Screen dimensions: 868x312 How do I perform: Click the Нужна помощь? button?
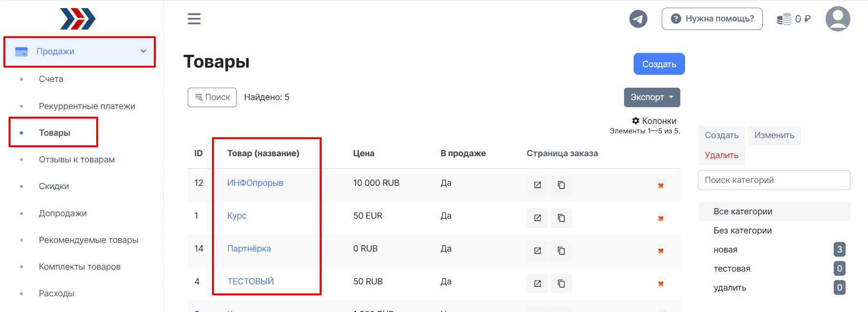[x=712, y=19]
